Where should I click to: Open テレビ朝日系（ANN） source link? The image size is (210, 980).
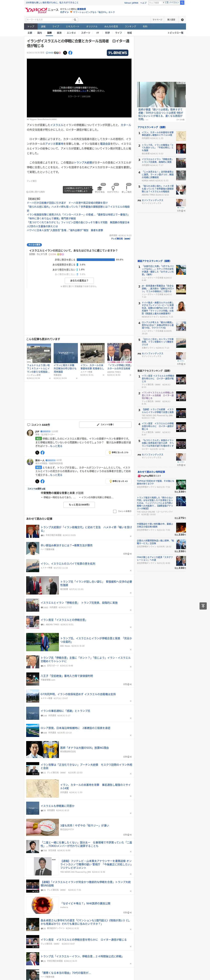click(121, 238)
